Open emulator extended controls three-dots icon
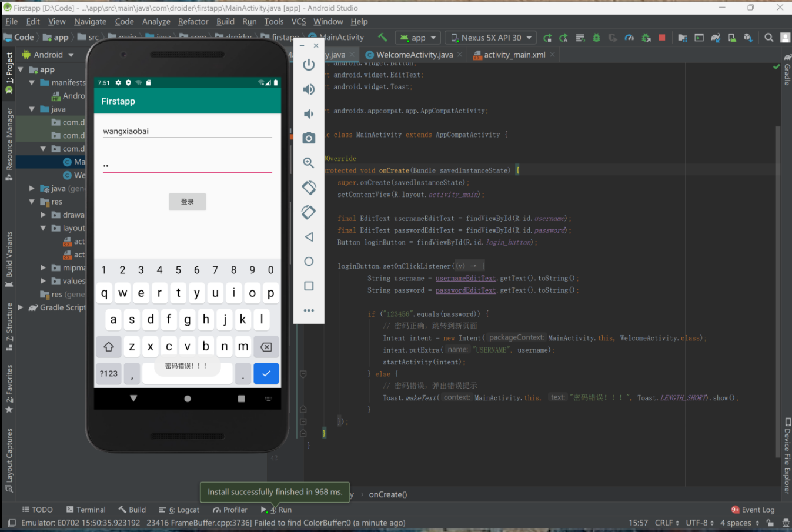 click(x=309, y=310)
